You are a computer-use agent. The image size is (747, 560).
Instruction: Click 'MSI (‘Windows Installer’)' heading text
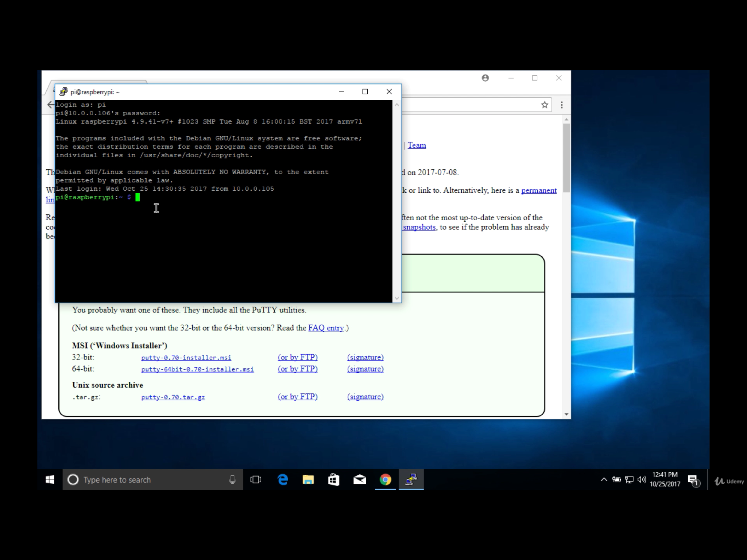[x=120, y=346]
